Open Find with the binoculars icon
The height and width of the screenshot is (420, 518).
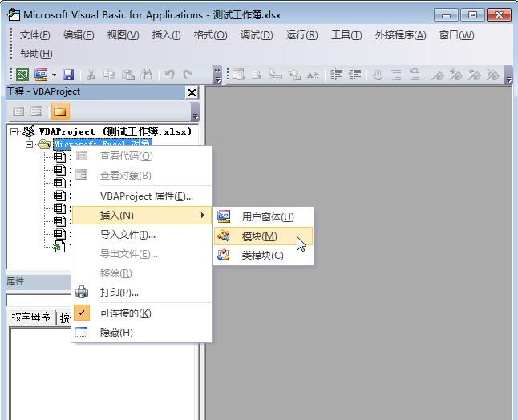[147, 75]
